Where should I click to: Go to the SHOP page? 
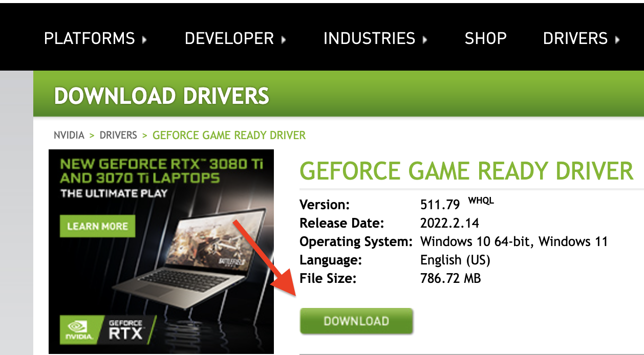coord(485,38)
